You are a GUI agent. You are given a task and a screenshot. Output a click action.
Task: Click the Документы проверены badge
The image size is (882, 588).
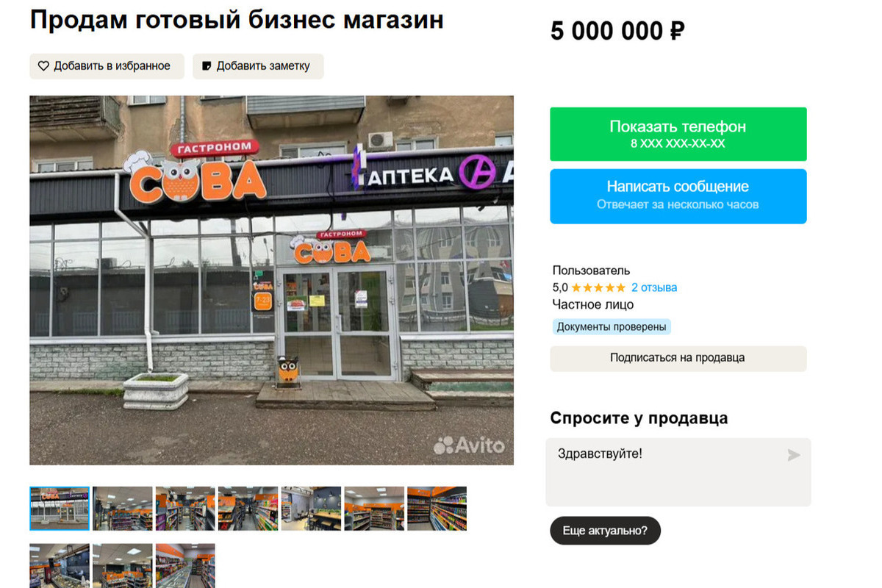pyautogui.click(x=612, y=327)
